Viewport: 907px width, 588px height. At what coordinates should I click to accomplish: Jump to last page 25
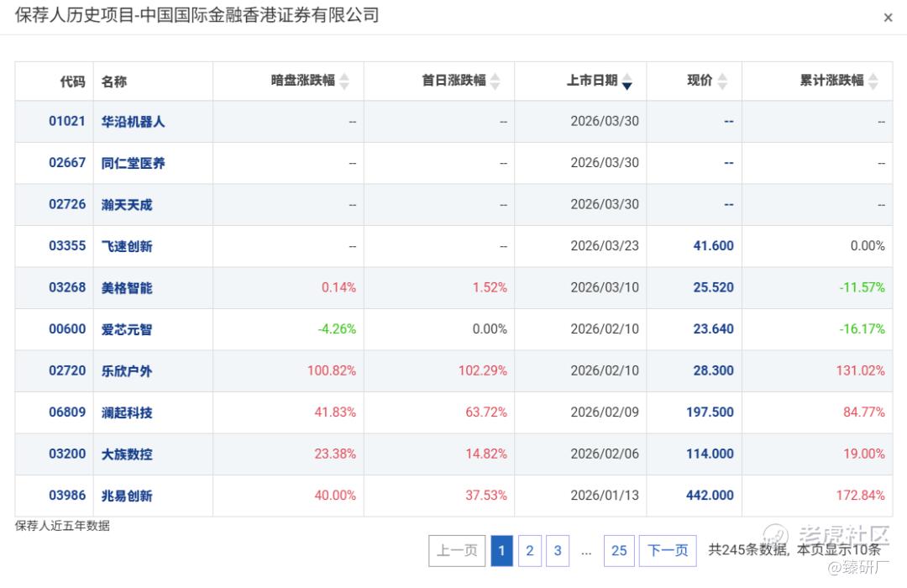tap(619, 550)
